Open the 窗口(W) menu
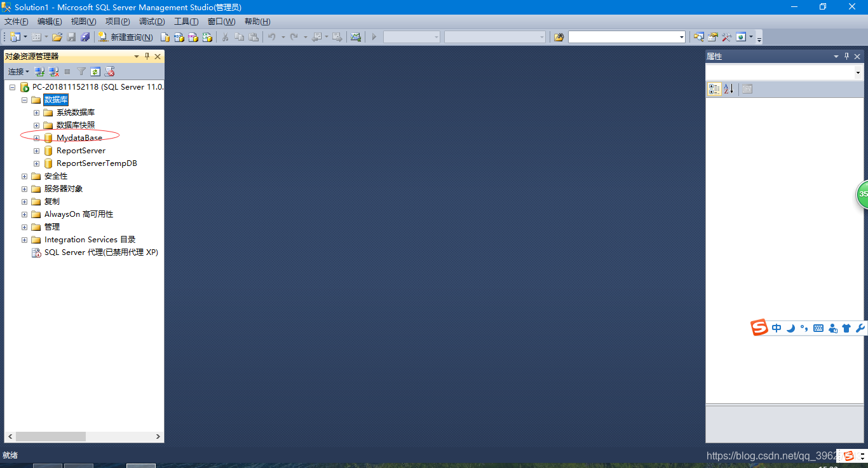The image size is (868, 468). 221,22
